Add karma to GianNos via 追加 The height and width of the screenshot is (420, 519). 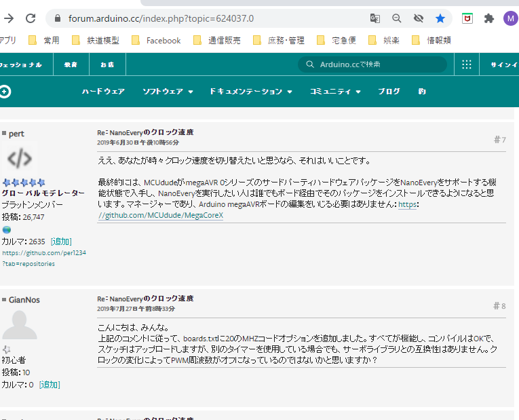pos(50,385)
